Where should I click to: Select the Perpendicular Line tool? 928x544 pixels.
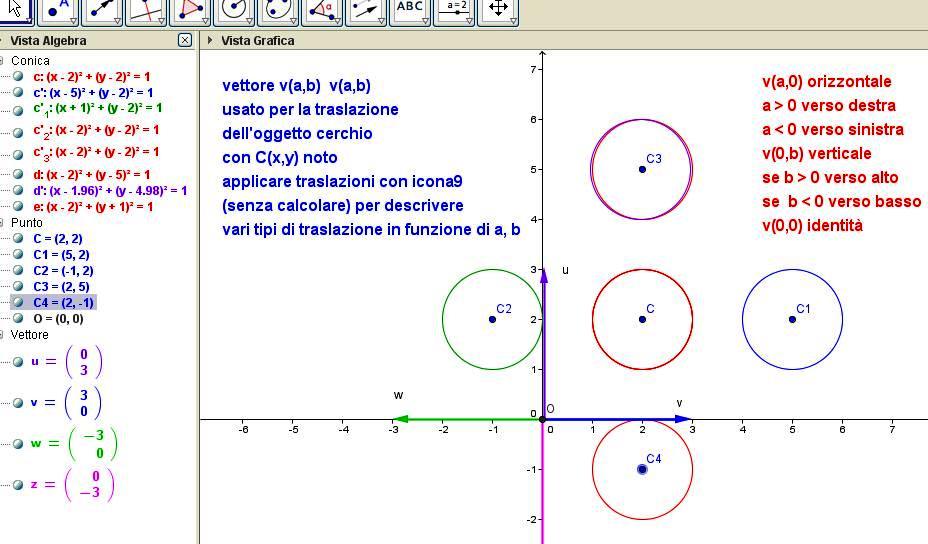tap(145, 11)
